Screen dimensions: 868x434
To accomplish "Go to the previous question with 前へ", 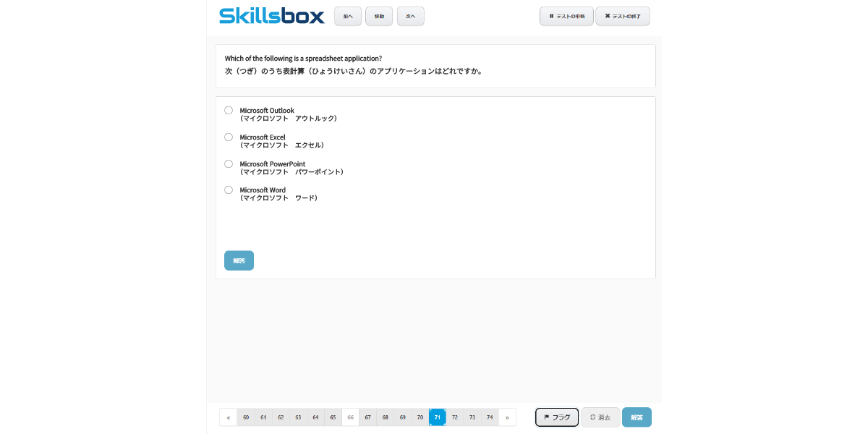I will (348, 16).
